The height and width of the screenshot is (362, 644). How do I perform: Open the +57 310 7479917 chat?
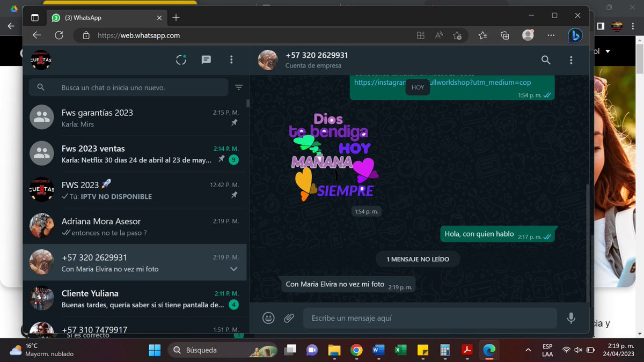135,327
